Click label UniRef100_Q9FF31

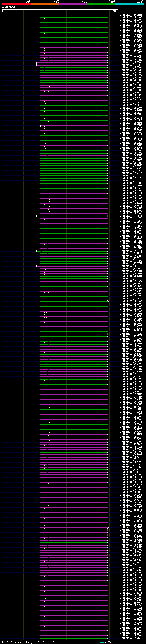pos(131,42)
